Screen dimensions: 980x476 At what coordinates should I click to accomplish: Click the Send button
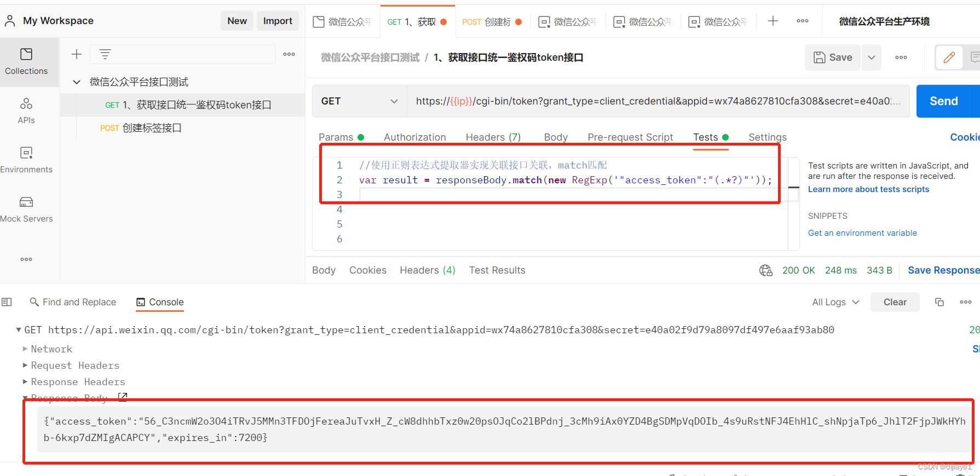pos(944,101)
